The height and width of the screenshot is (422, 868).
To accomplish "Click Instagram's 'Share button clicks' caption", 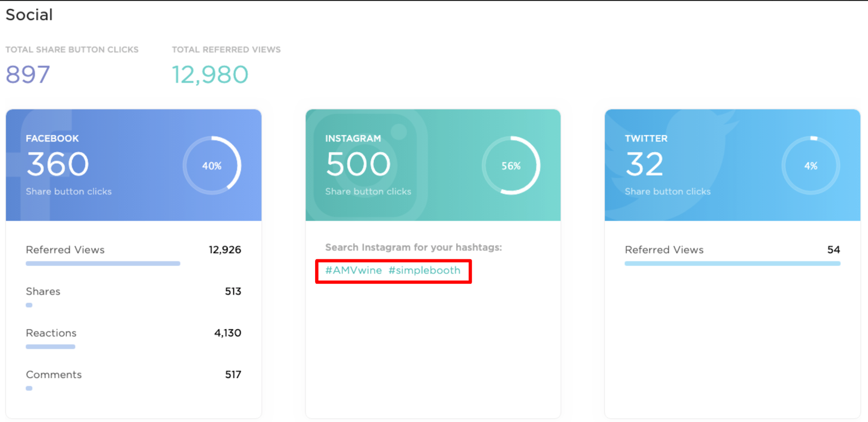I will click(368, 191).
